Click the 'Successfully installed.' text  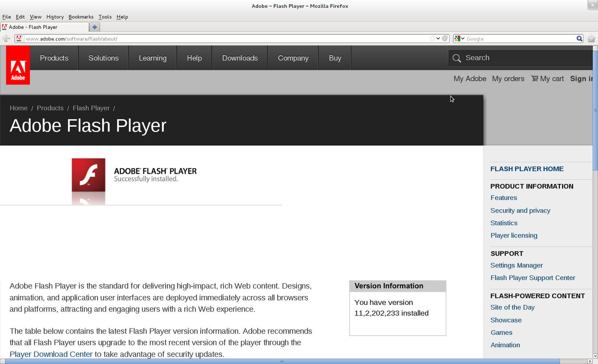click(x=146, y=179)
